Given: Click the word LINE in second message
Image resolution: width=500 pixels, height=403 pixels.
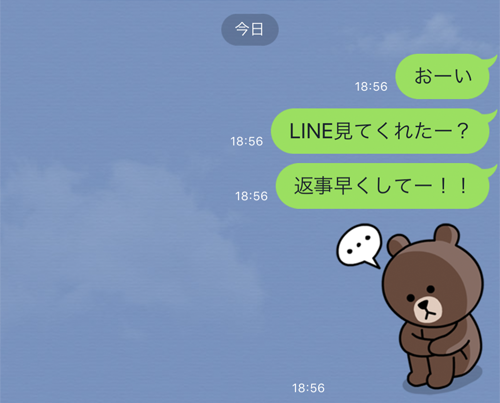Looking at the screenshot, I should point(311,131).
